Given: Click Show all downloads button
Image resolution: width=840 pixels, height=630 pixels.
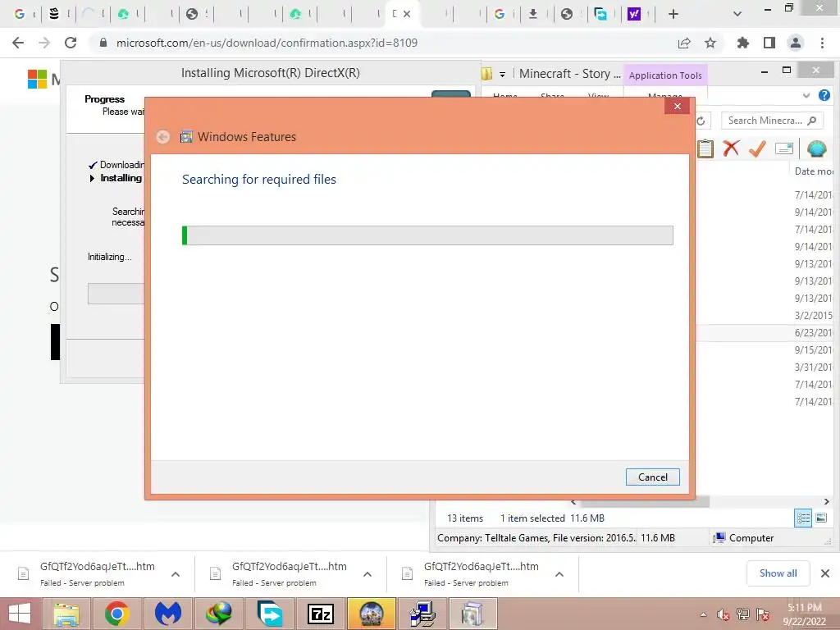Looking at the screenshot, I should [778, 573].
